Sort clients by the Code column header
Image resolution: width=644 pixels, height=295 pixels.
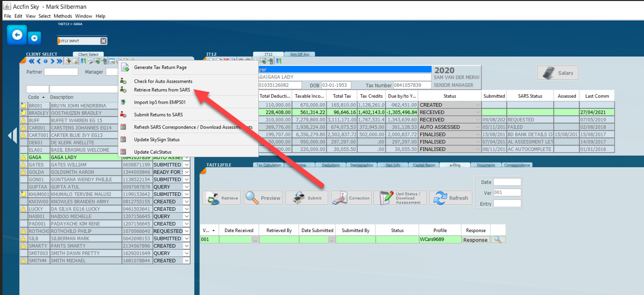click(34, 97)
